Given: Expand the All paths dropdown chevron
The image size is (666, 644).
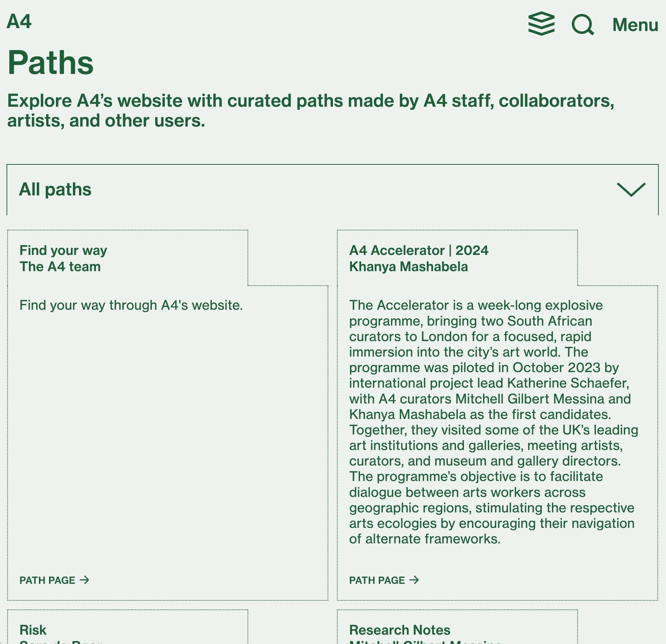Looking at the screenshot, I should [631, 189].
